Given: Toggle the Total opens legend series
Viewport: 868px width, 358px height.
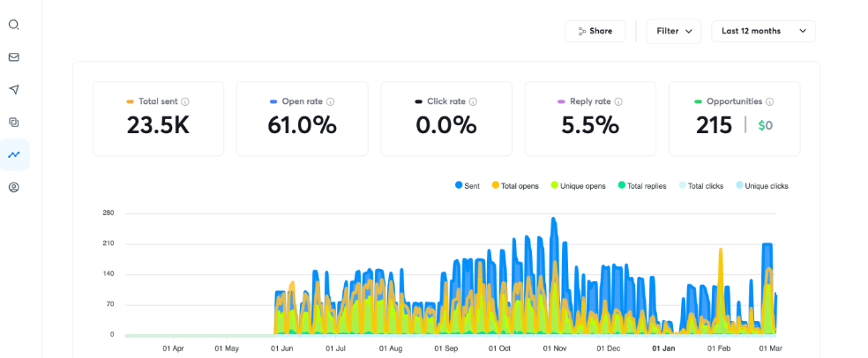Looking at the screenshot, I should point(515,186).
